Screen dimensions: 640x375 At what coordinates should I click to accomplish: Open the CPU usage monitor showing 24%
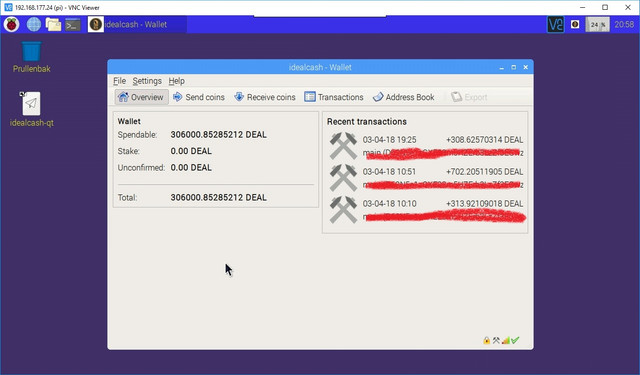click(x=598, y=24)
